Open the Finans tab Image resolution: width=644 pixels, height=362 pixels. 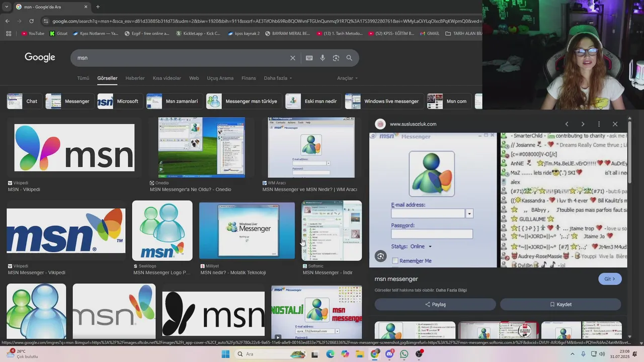pyautogui.click(x=249, y=78)
